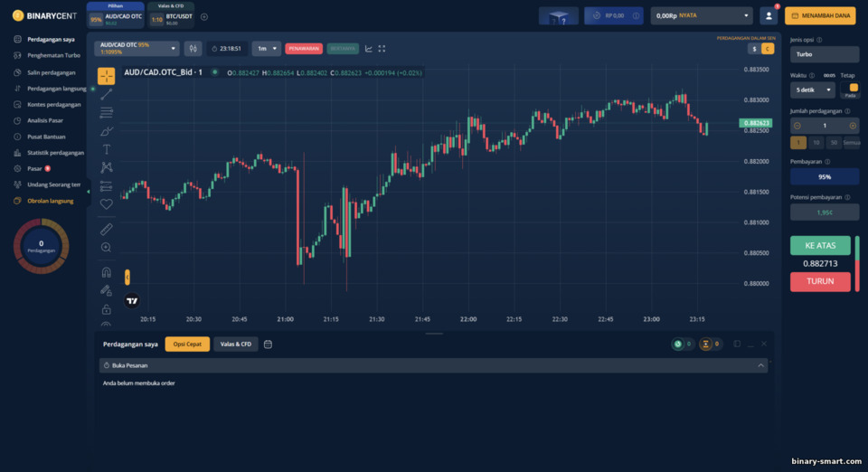Open the mystery box bonus icon
Viewport: 868px width, 472px height.
point(559,16)
